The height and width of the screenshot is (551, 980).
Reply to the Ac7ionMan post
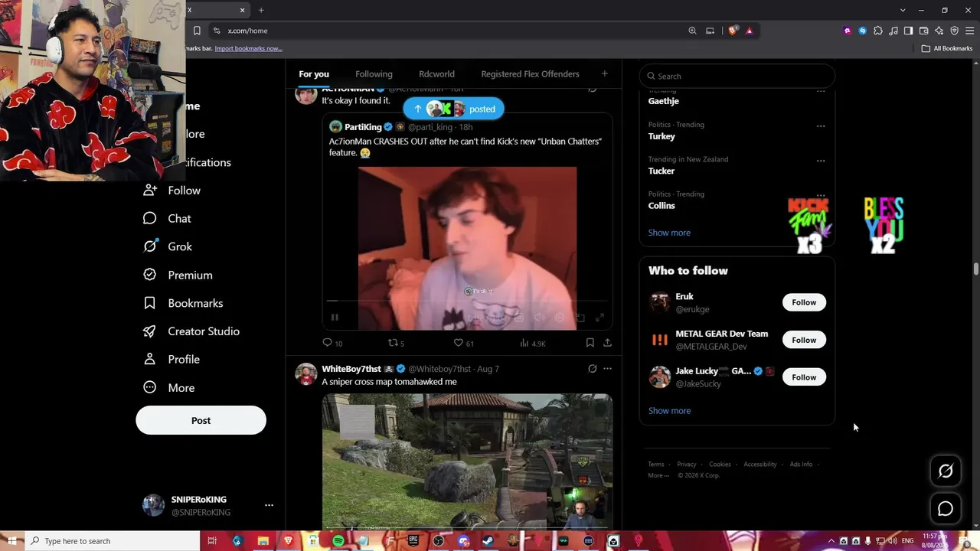pos(332,343)
